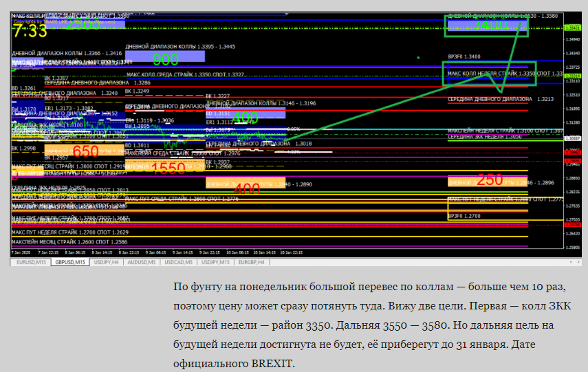
Task: Click label МАКС КОЛЛ СРЕДА СТРАЙК 1.3350
Action: coord(169,75)
